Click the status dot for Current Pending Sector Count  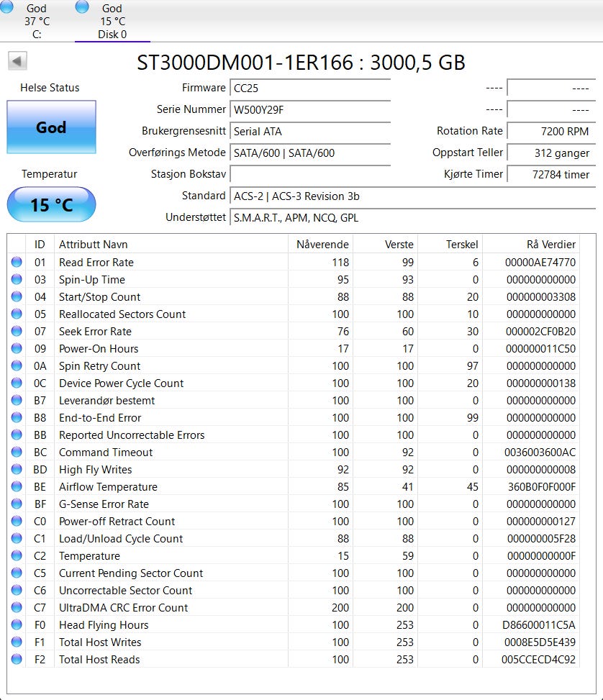coord(17,573)
